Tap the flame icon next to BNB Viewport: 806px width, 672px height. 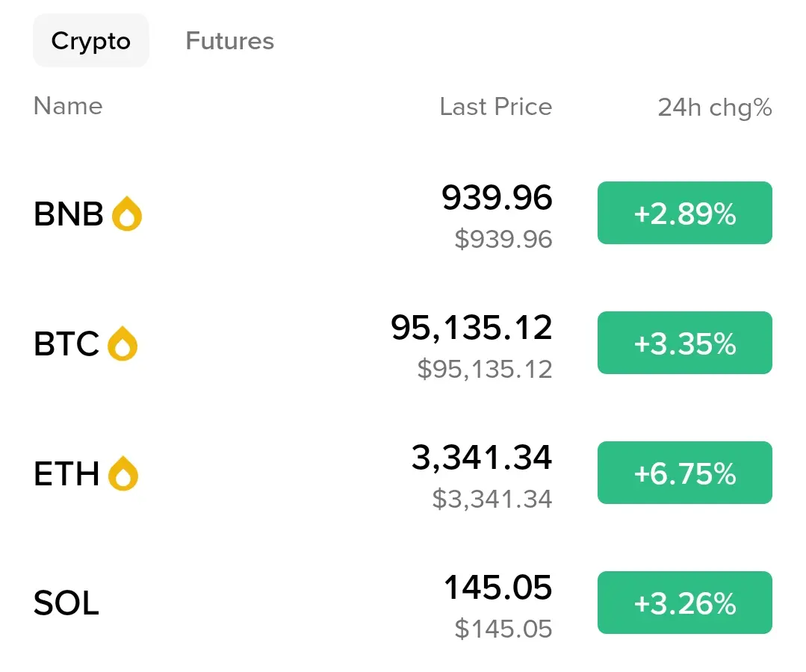(x=127, y=214)
